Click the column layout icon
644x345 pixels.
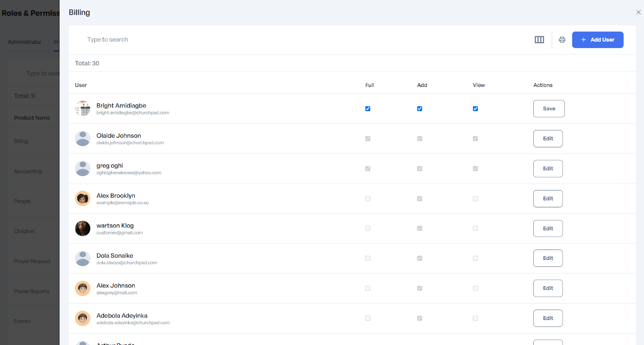539,39
